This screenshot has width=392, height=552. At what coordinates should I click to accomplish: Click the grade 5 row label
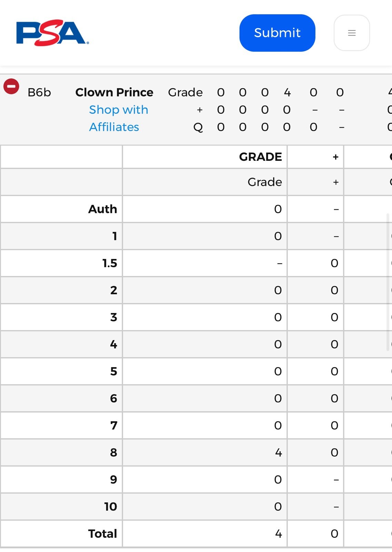click(x=113, y=371)
